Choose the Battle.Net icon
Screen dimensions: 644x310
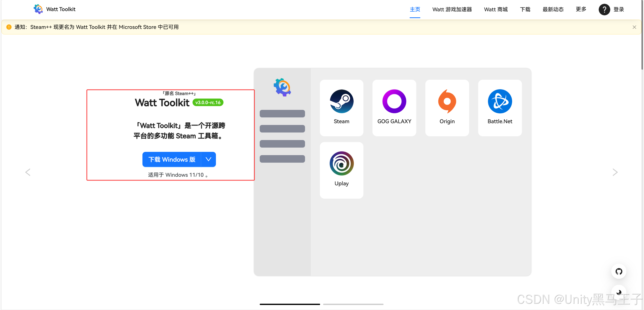[x=500, y=101]
